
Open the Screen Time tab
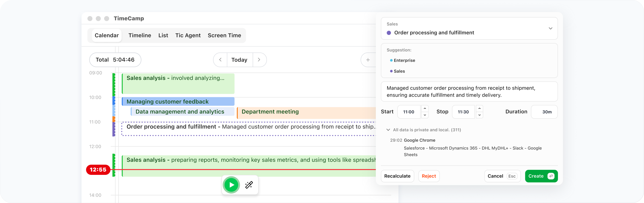pos(224,35)
